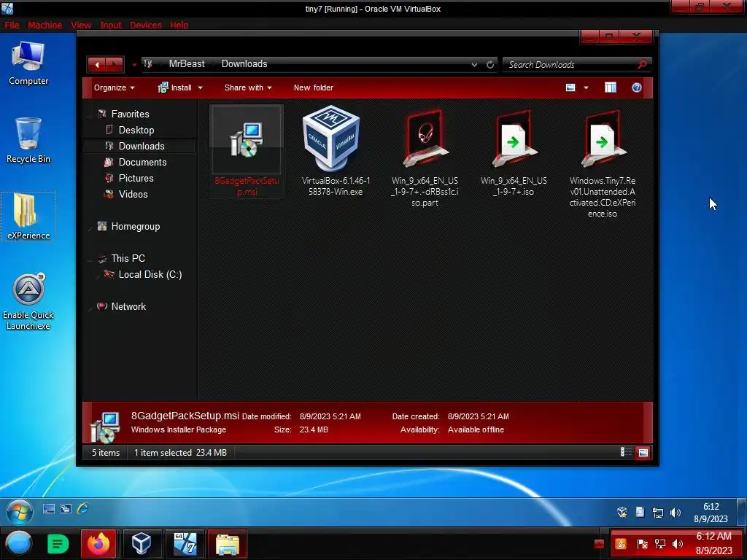This screenshot has height=560, width=747.
Task: Change the view with the view icon
Action: coord(570,87)
